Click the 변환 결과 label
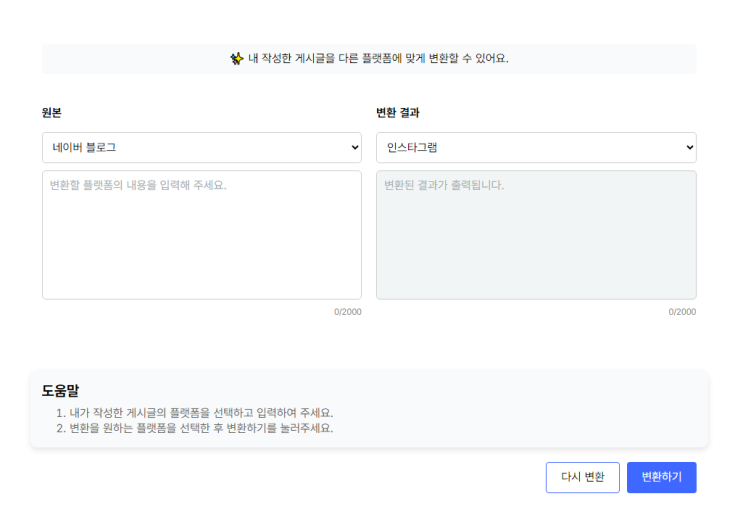Image resolution: width=743 pixels, height=520 pixels. (398, 113)
